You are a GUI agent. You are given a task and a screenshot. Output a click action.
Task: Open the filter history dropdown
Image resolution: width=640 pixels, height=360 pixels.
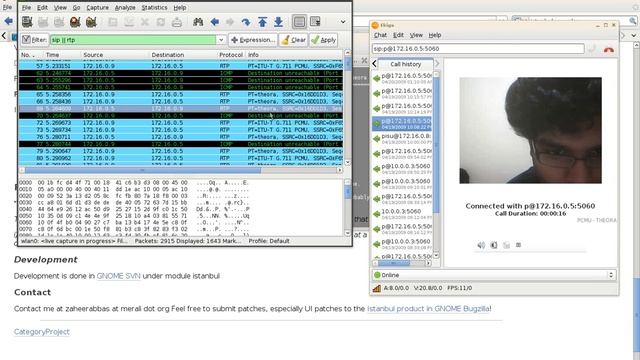point(221,40)
